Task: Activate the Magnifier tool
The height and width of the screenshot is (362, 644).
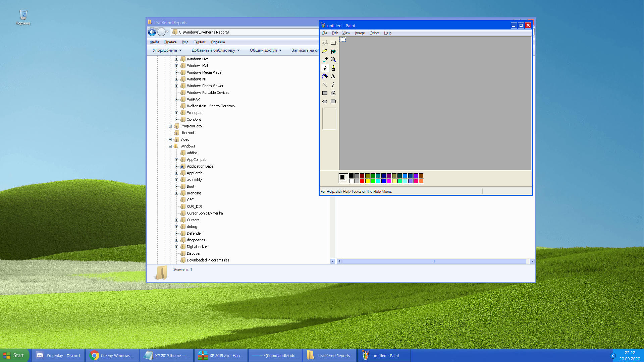Action: [x=333, y=60]
